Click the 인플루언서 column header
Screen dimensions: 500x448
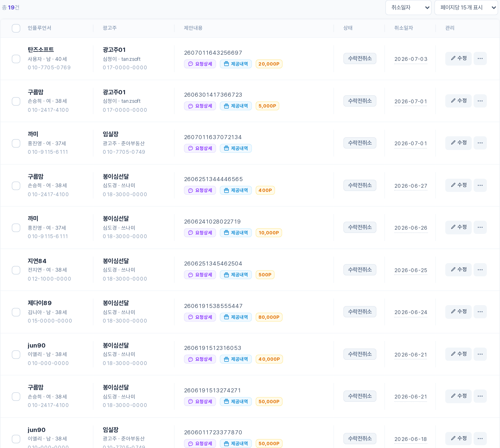39,28
